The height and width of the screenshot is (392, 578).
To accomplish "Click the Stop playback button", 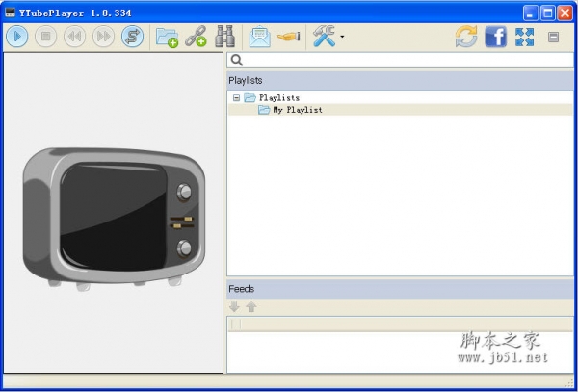I will tap(45, 36).
